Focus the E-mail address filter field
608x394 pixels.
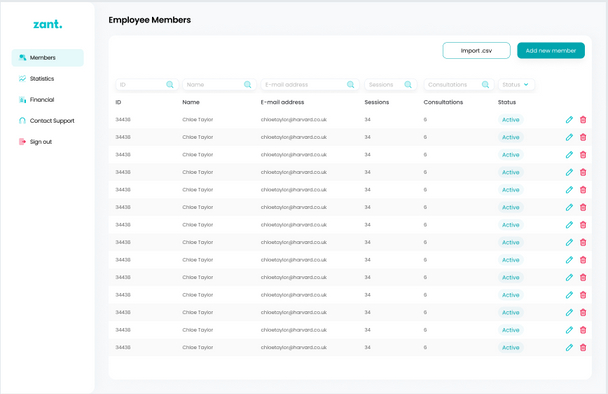click(310, 85)
